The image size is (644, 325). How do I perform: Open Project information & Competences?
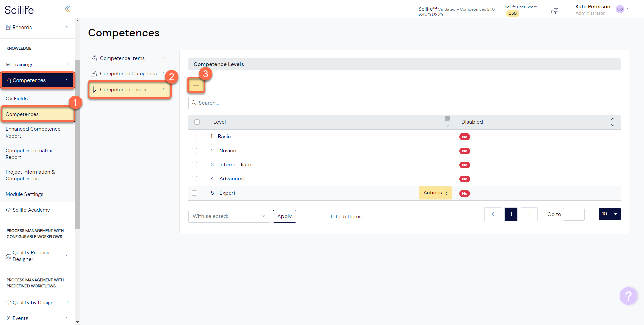point(30,175)
